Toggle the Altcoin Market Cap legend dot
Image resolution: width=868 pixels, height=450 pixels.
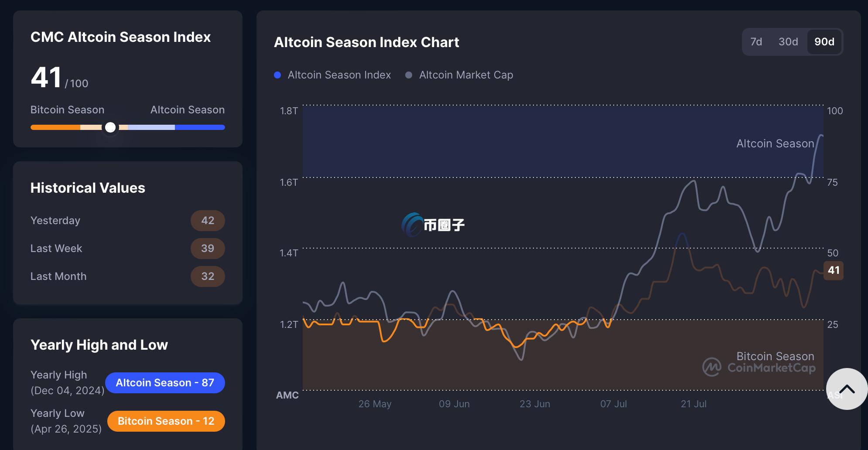tap(409, 75)
